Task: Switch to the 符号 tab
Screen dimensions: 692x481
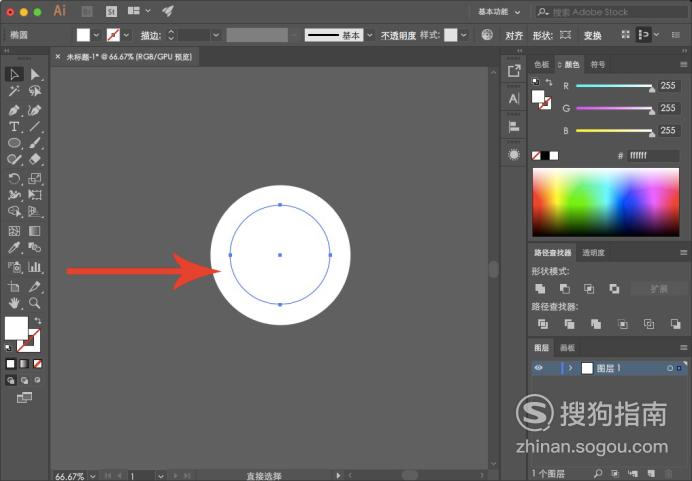Action: point(598,65)
